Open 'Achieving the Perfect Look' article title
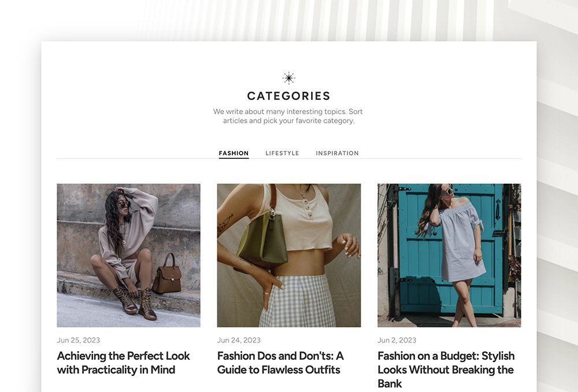The image size is (578, 392). click(123, 363)
